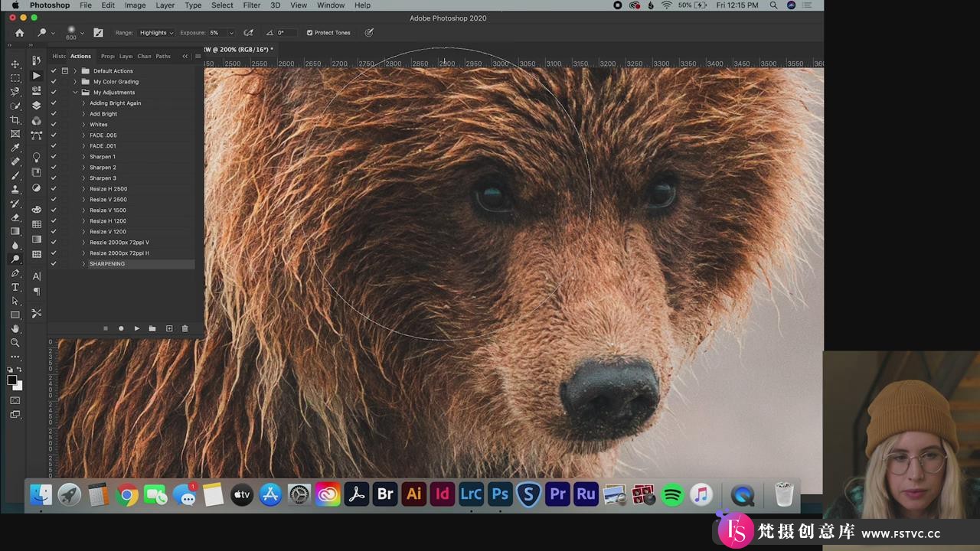This screenshot has height=551, width=980.
Task: Select the Rectangular Marquee tool
Action: pyautogui.click(x=15, y=78)
